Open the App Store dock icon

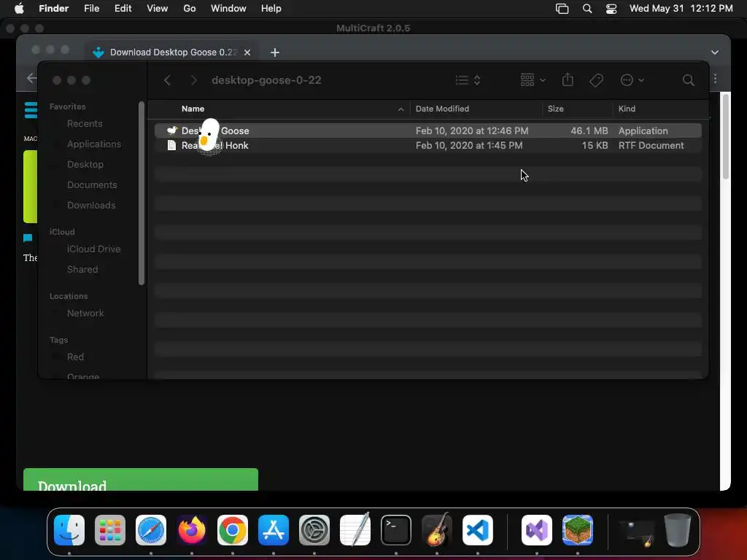click(x=274, y=530)
